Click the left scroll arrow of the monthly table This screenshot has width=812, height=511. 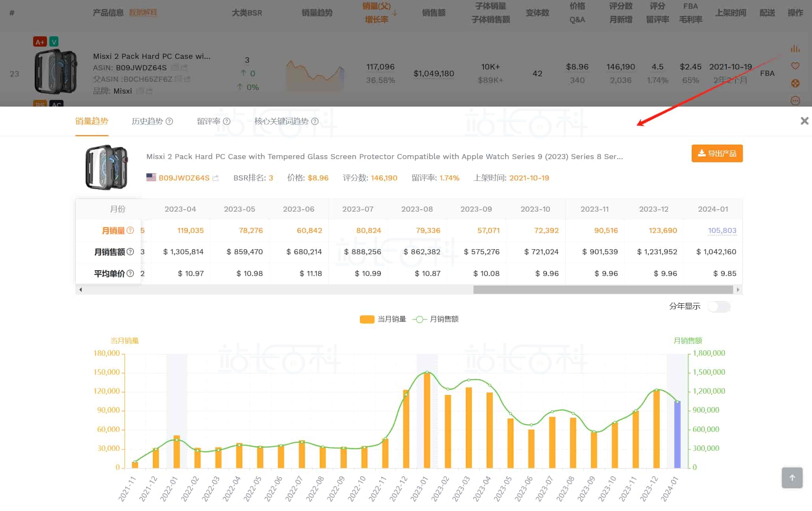click(x=80, y=290)
